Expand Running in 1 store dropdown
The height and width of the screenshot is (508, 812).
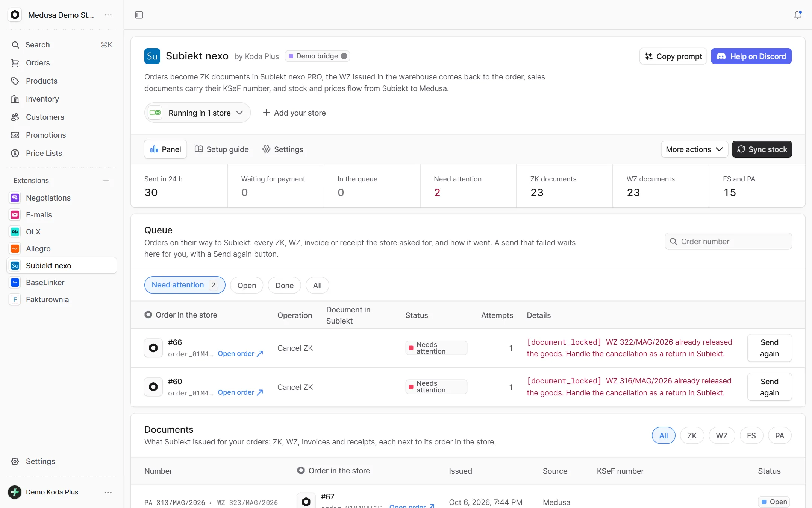tap(197, 113)
